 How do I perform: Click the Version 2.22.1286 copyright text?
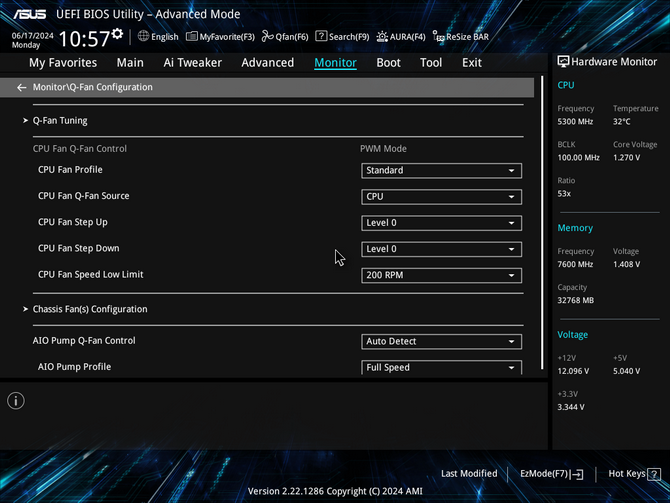tap(335, 491)
